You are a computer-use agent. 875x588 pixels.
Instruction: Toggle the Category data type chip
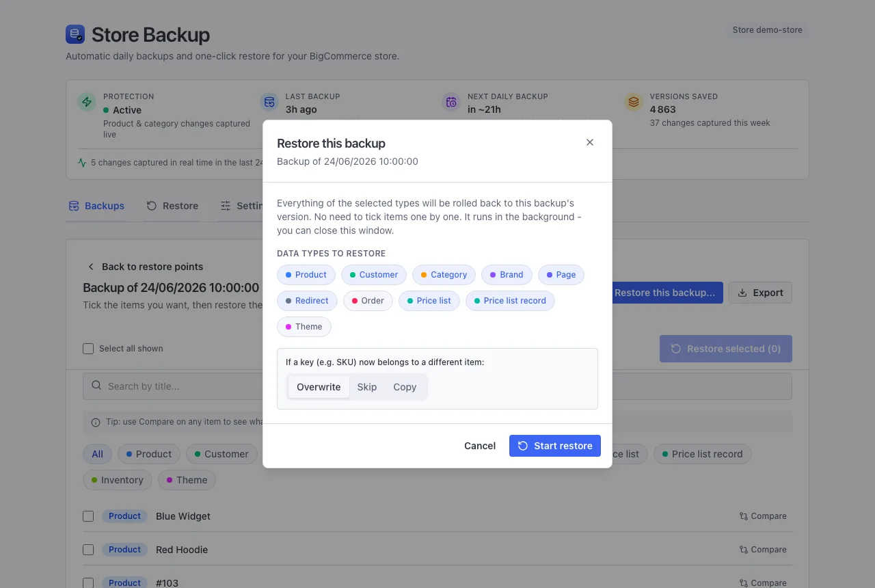(444, 275)
